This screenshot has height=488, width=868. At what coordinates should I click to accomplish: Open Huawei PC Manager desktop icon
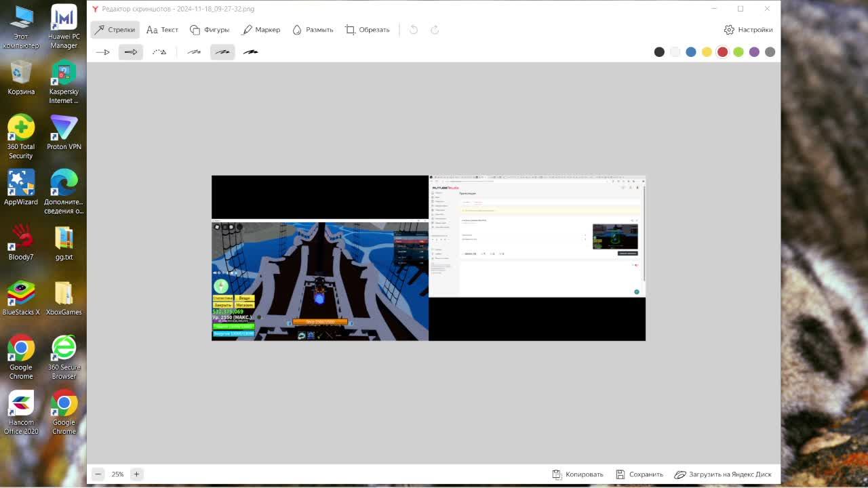(64, 27)
